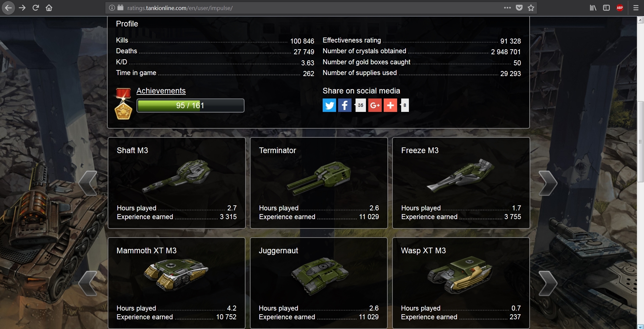Click the share count bubble showing 8
The width and height of the screenshot is (644, 329).
pos(405,105)
